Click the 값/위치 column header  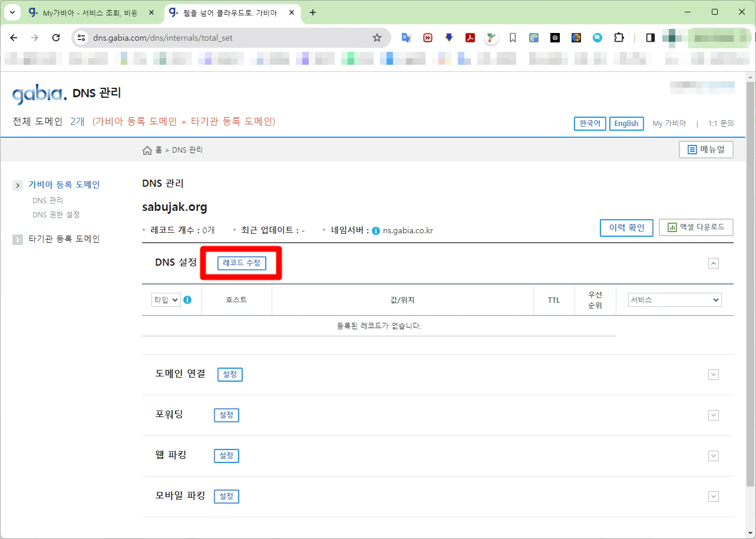(x=402, y=300)
